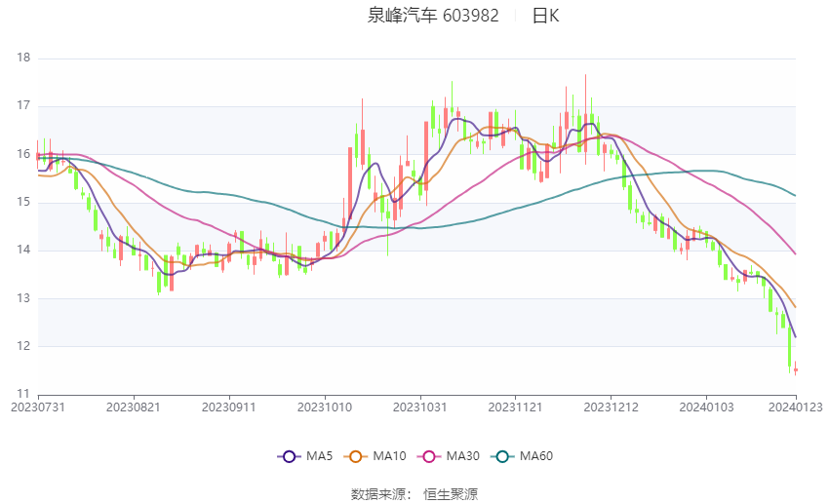Click the y-axis price label 17
The image size is (829, 504).
tap(23, 105)
